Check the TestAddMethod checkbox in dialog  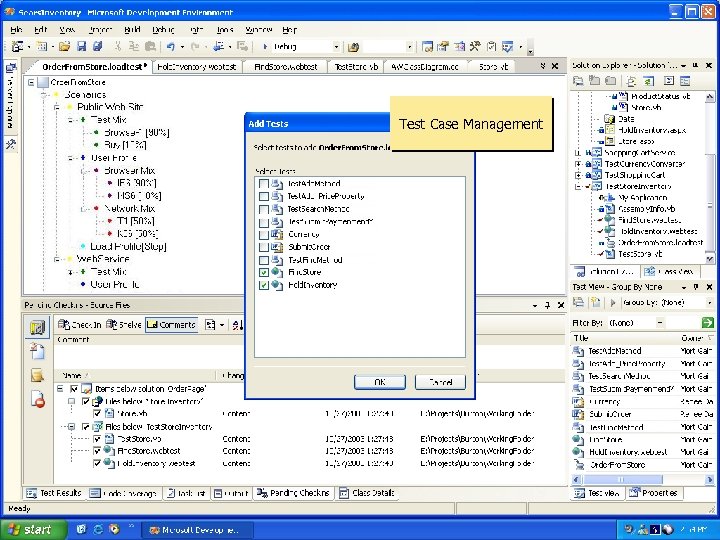click(263, 184)
